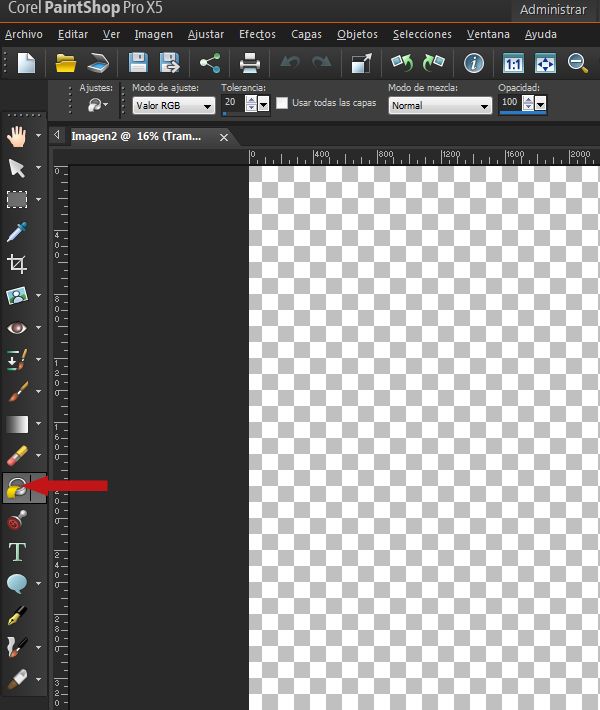The height and width of the screenshot is (710, 600).
Task: Open the Efectos menu
Action: point(257,34)
